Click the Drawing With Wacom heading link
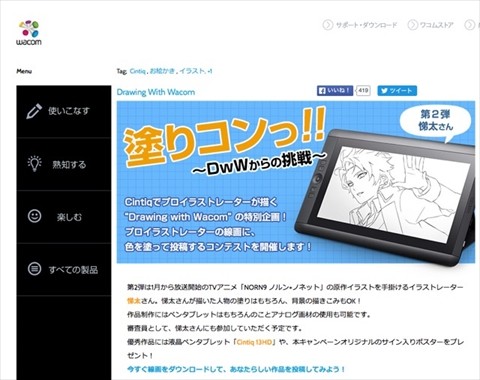 156,92
